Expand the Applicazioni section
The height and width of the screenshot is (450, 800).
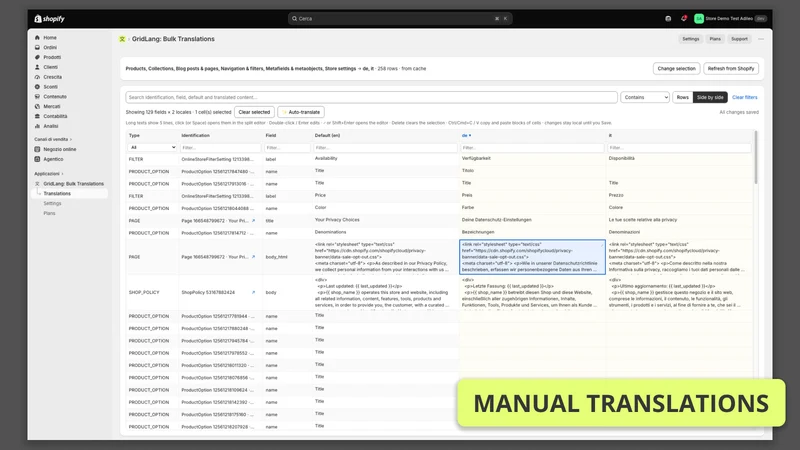click(x=48, y=174)
